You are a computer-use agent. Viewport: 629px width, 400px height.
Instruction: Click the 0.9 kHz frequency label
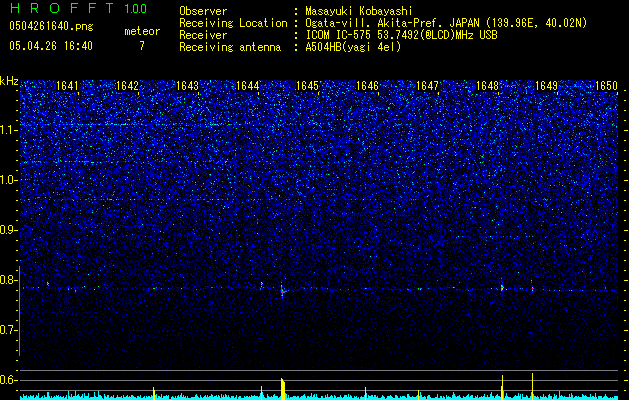9,230
